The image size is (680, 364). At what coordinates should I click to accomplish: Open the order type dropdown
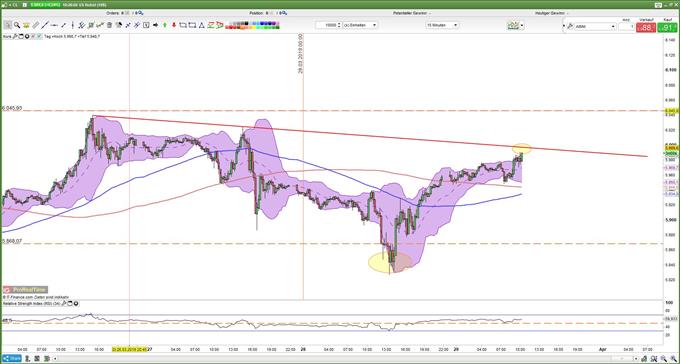coord(595,26)
